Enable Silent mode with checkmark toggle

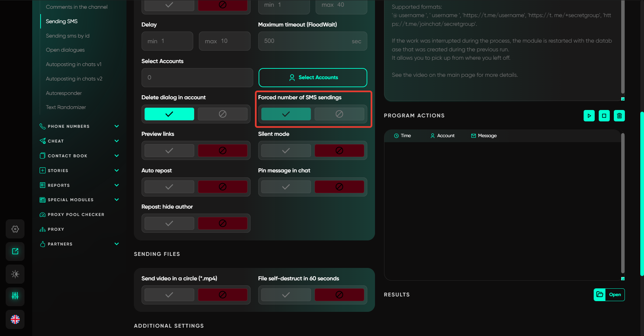click(x=286, y=151)
